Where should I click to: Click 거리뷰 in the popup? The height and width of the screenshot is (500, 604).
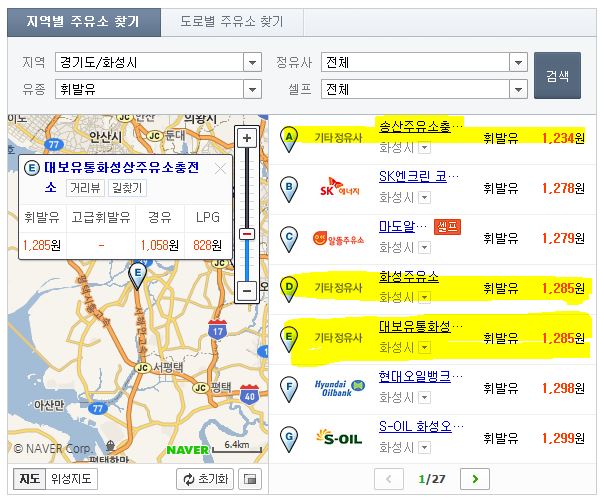click(x=85, y=188)
